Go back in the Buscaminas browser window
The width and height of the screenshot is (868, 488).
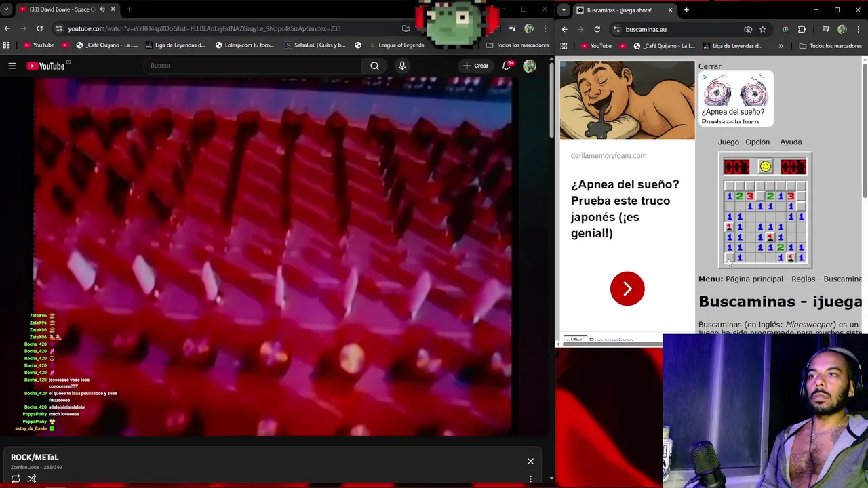564,29
